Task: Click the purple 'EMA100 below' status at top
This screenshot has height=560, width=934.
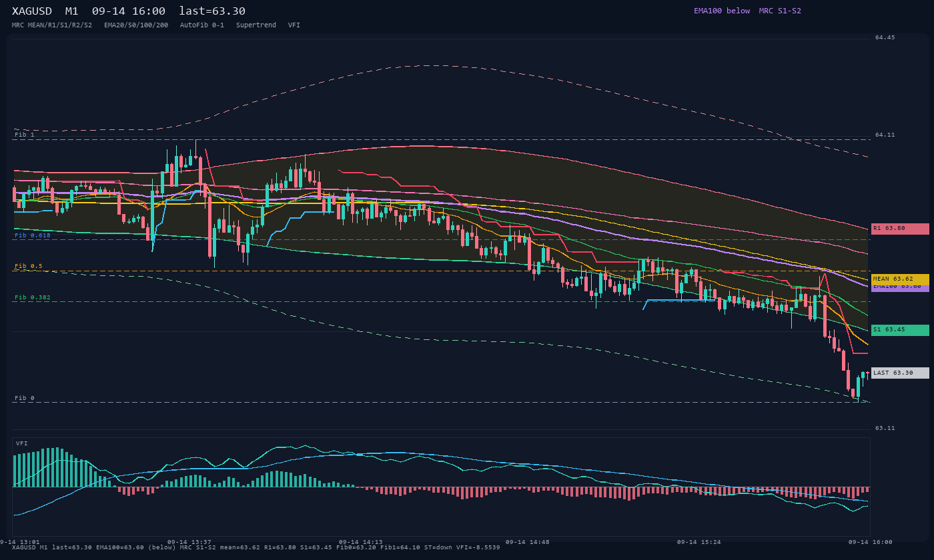Action: click(722, 11)
